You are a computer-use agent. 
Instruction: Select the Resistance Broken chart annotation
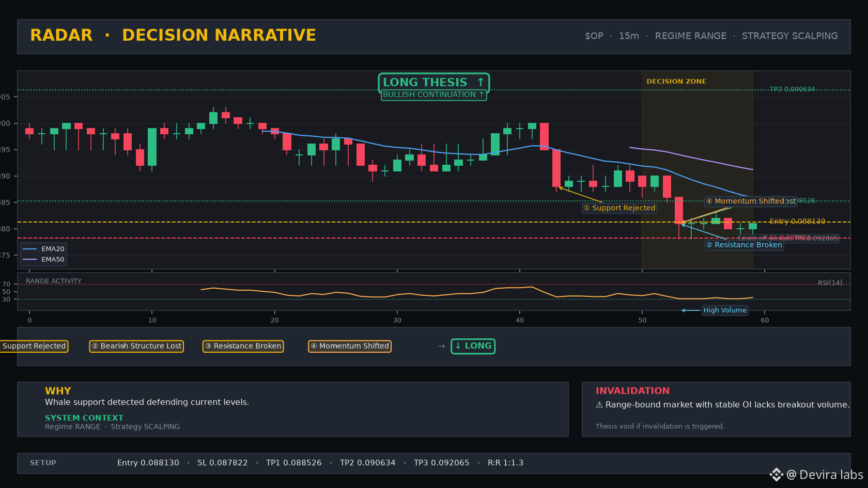(x=744, y=245)
